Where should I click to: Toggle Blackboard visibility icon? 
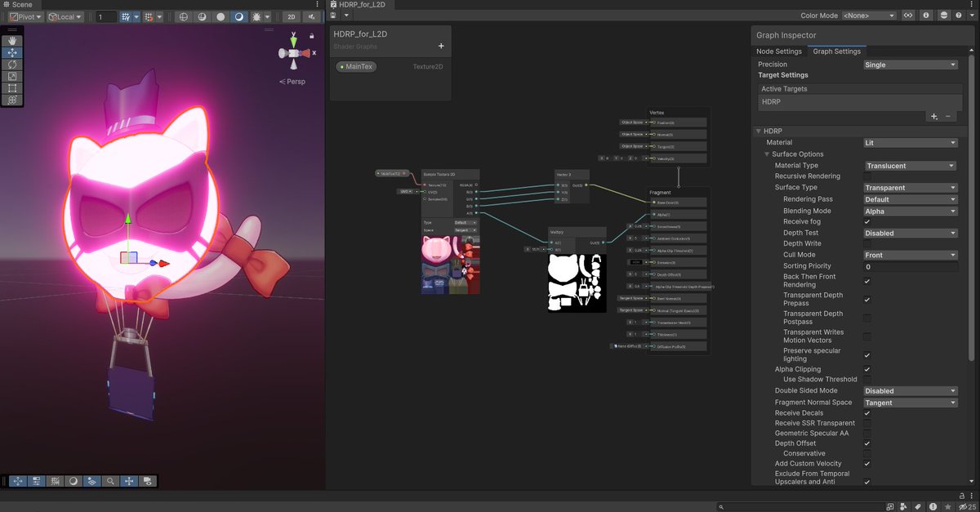[x=908, y=16]
